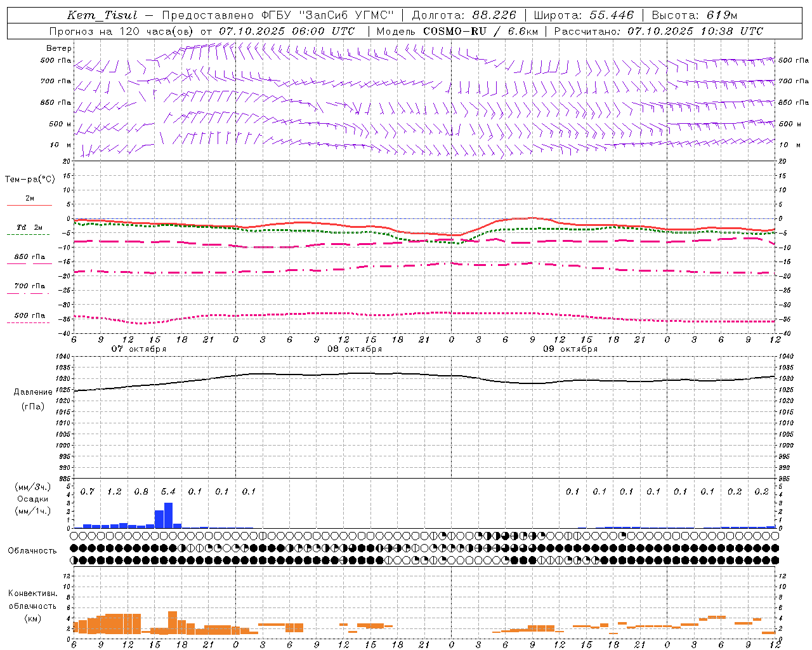This screenshot has width=812, height=650.
Task: Click the 1.2 precipitation total value
Action: [114, 492]
